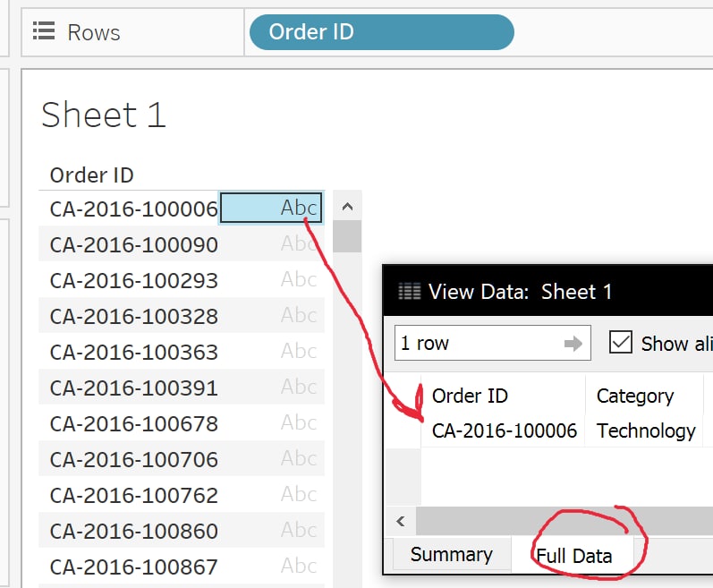This screenshot has height=588, width=713.
Task: Select CA-2016-100006 cell in View Data
Action: point(504,430)
